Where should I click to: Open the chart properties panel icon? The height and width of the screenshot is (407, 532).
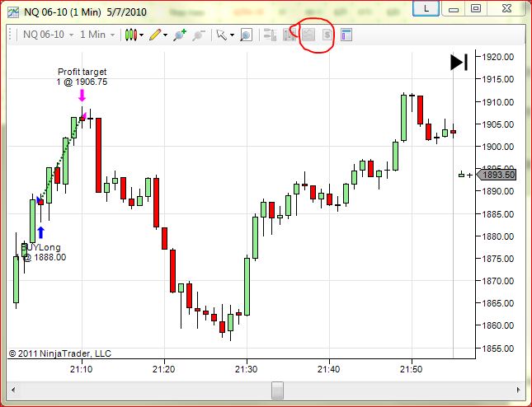click(x=346, y=35)
